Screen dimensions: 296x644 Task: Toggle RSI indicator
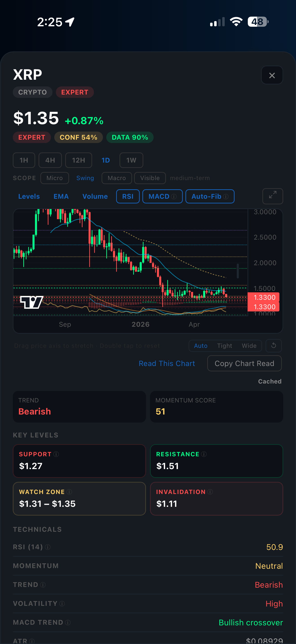click(x=128, y=196)
